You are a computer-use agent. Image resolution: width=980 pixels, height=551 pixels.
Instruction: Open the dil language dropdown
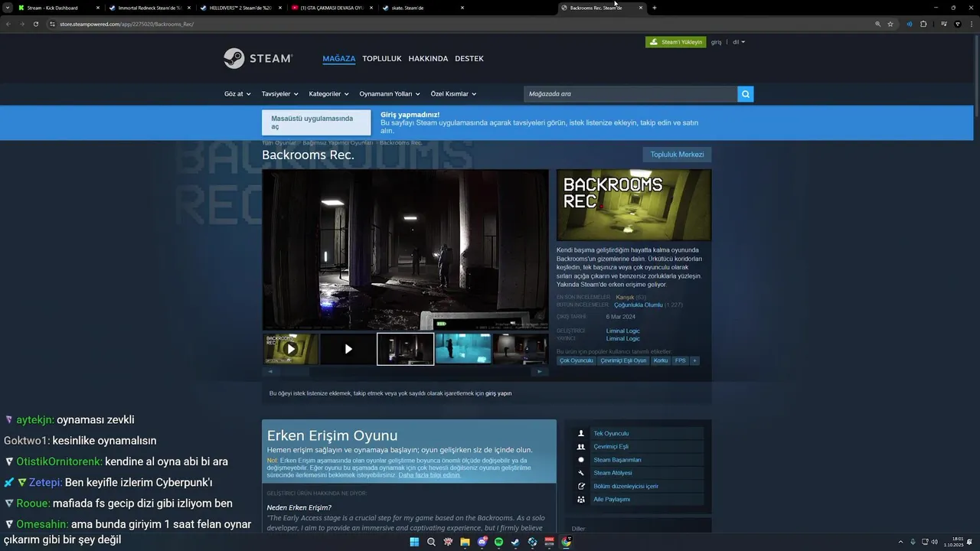pyautogui.click(x=738, y=42)
